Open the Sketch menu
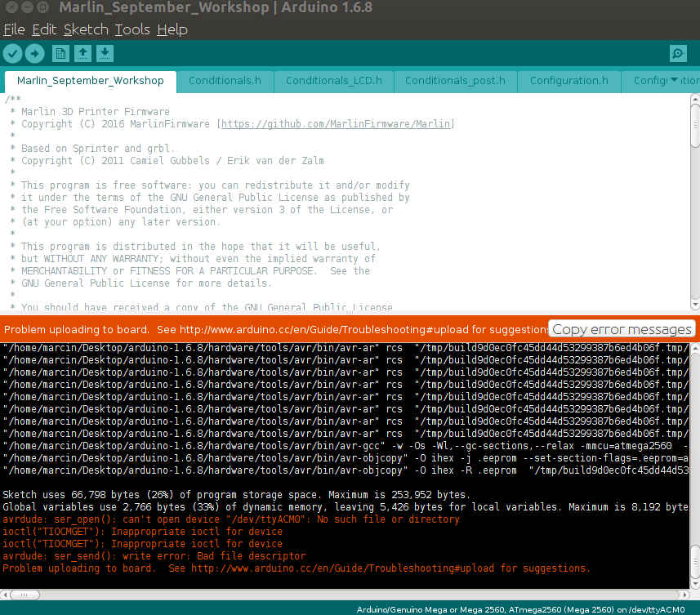 pyautogui.click(x=86, y=30)
